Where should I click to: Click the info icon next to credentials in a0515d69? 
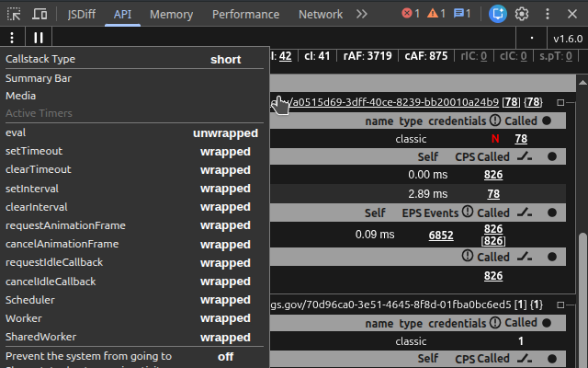(495, 121)
